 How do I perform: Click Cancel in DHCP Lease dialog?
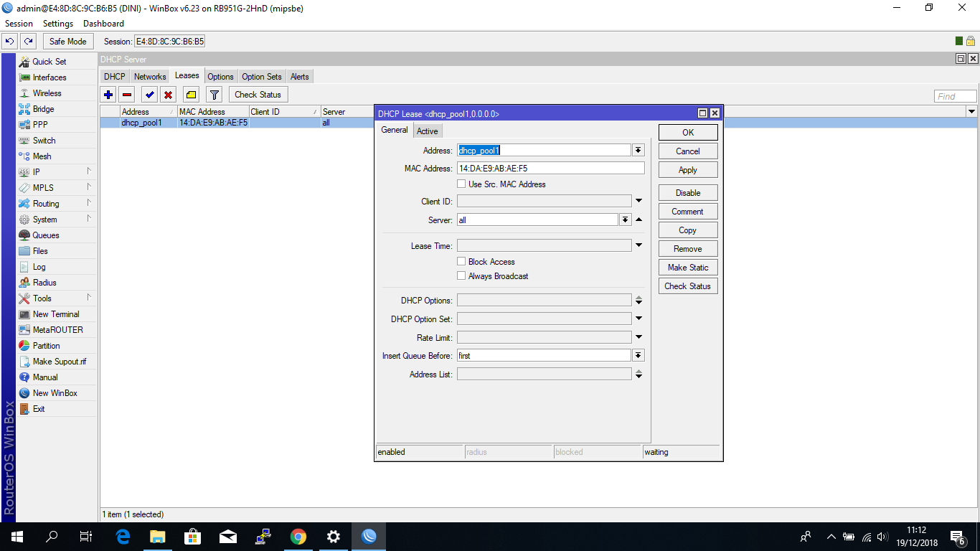coord(688,151)
